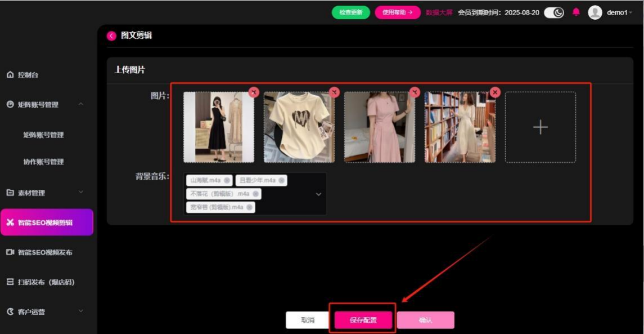Open 智能SEO视频发布 in the sidebar

[x=45, y=252]
